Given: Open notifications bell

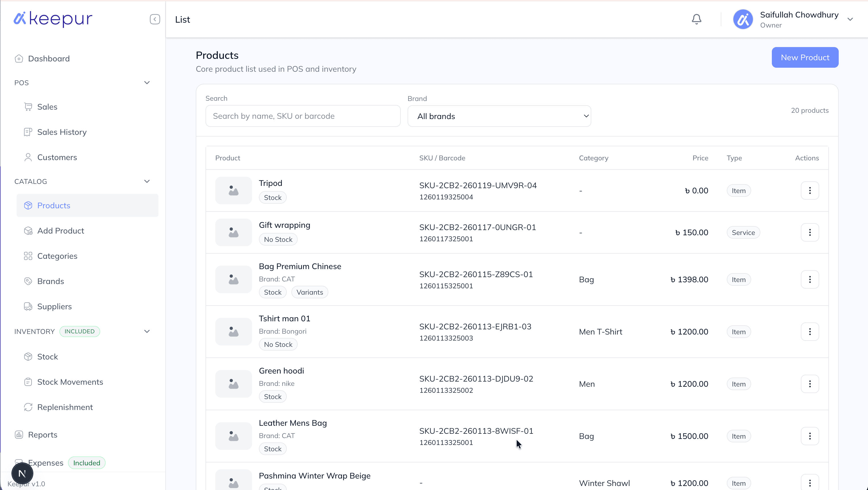Looking at the screenshot, I should [696, 19].
